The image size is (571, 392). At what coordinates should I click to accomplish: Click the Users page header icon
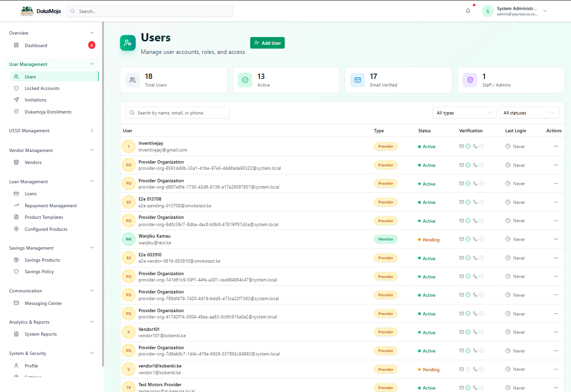click(128, 43)
